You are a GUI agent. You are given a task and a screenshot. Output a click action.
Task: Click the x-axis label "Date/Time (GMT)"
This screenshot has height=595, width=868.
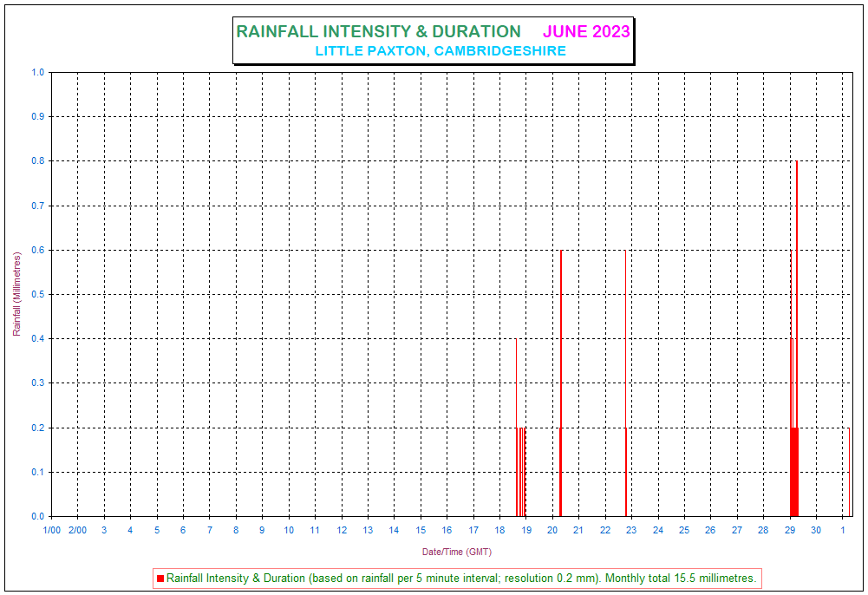point(457,552)
